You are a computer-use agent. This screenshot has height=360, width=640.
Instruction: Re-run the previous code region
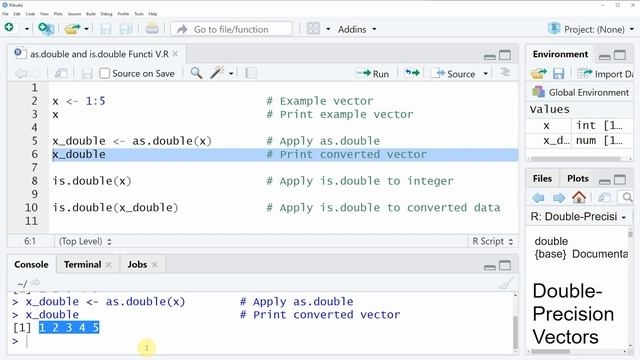click(x=412, y=73)
